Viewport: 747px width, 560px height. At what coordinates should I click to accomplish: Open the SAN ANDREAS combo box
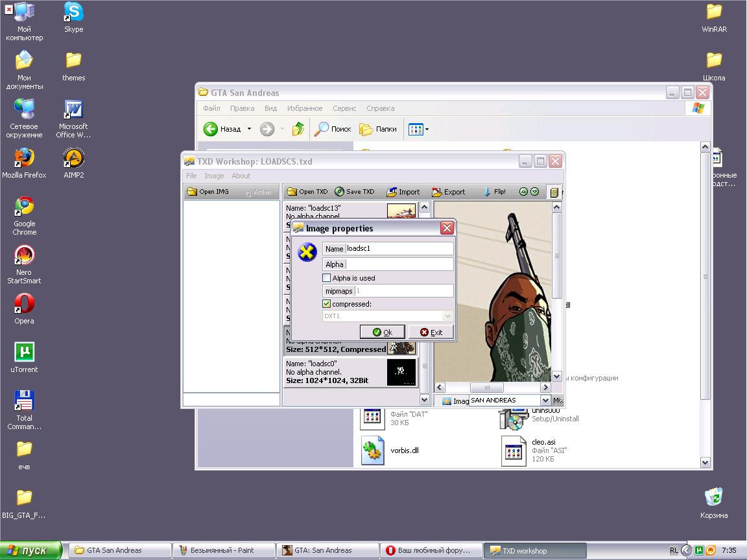coord(545,401)
